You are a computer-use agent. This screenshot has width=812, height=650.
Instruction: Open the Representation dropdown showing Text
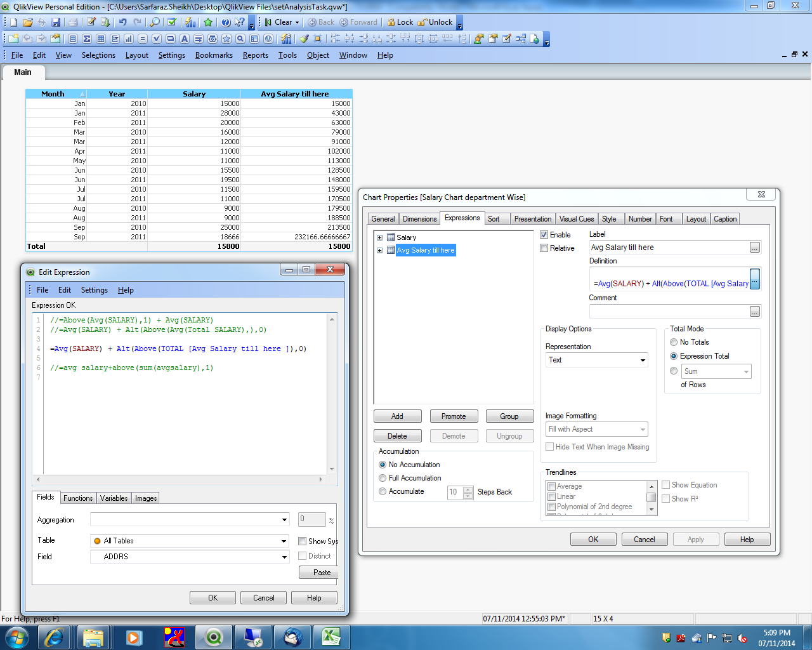click(642, 360)
